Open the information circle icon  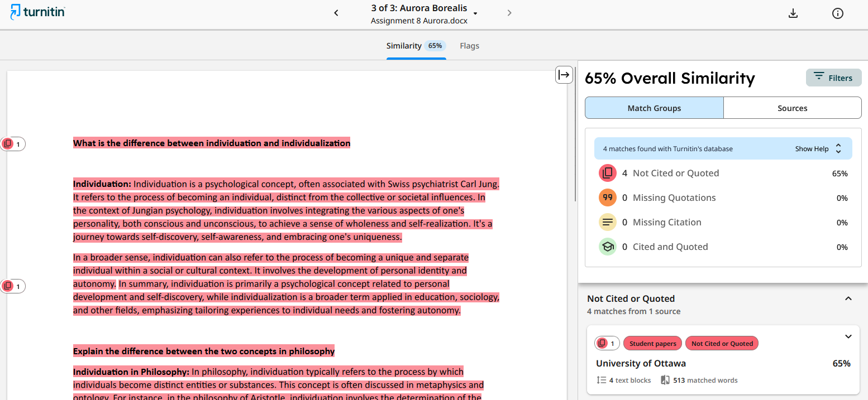837,13
